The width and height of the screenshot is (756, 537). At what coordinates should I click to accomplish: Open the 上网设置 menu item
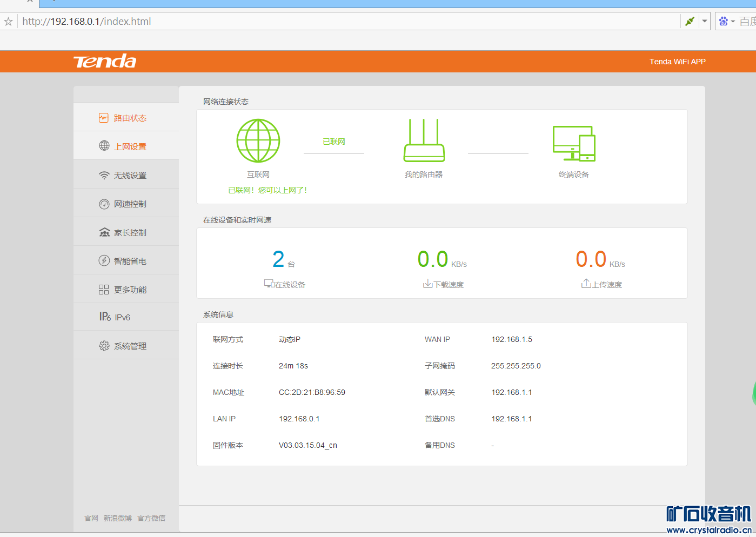(x=126, y=146)
